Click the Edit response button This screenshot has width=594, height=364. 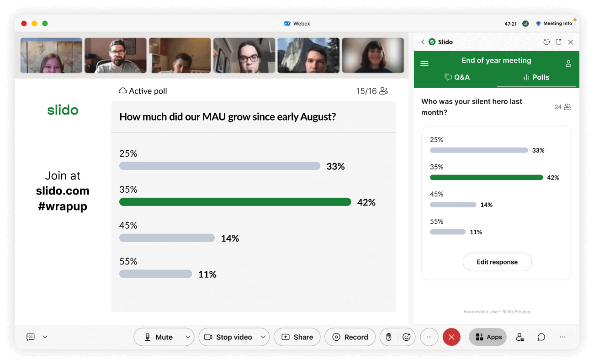tap(497, 262)
